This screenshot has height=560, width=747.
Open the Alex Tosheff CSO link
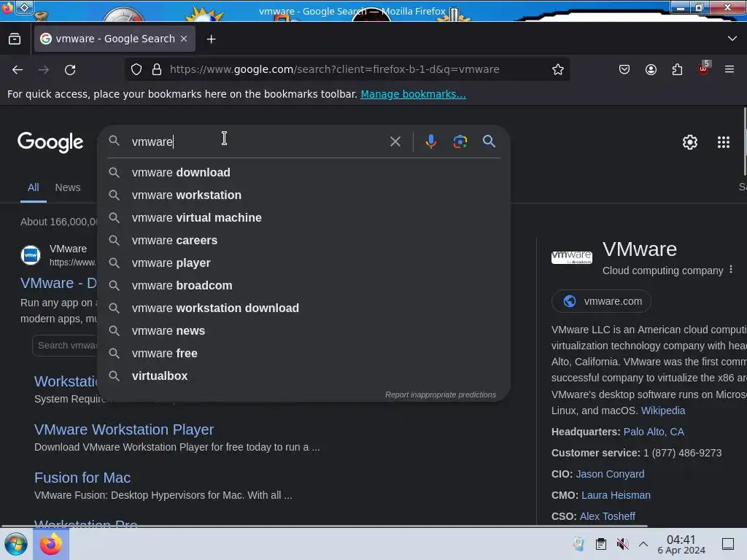[608, 516]
